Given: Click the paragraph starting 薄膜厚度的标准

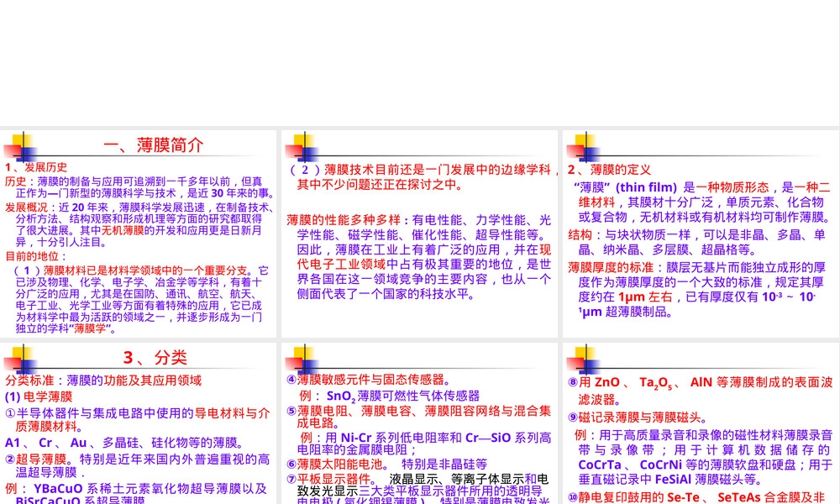Looking at the screenshot, I should tap(696, 289).
